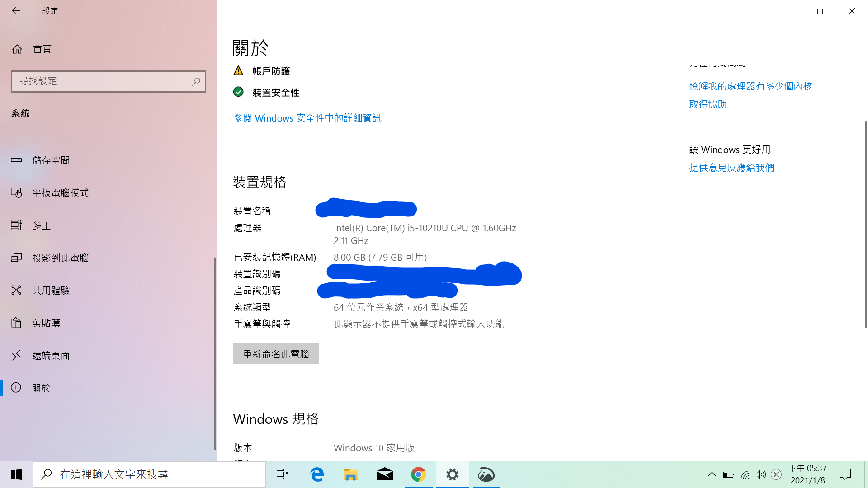This screenshot has width=868, height=488.
Task: Navigate back using the arrow icon
Action: pos(16,11)
